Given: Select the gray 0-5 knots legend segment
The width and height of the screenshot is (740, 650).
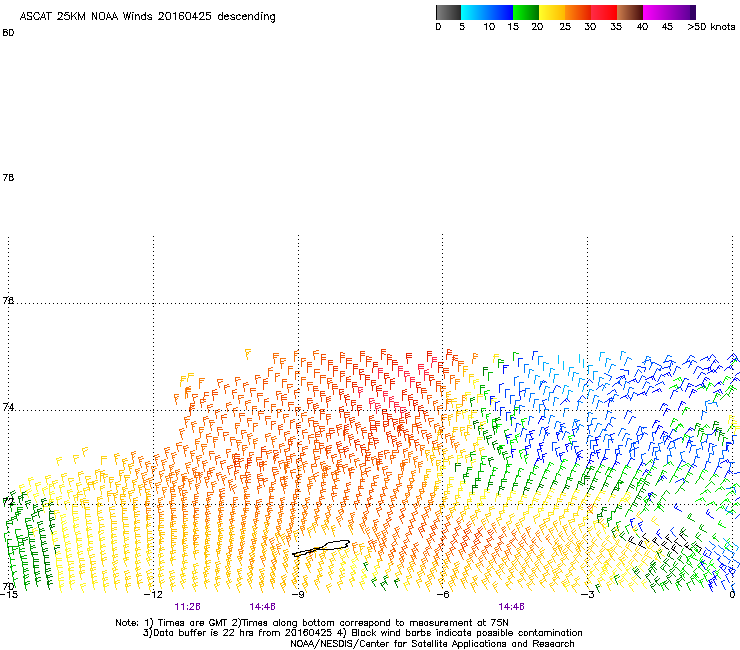Looking at the screenshot, I should click(448, 12).
